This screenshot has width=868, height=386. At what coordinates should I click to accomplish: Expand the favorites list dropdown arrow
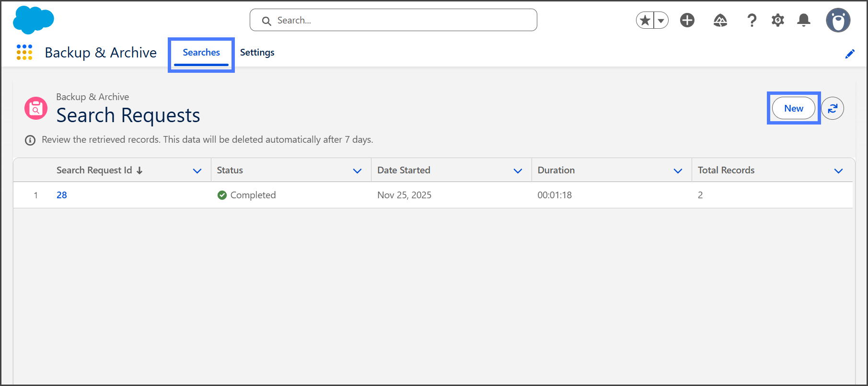coord(661,20)
